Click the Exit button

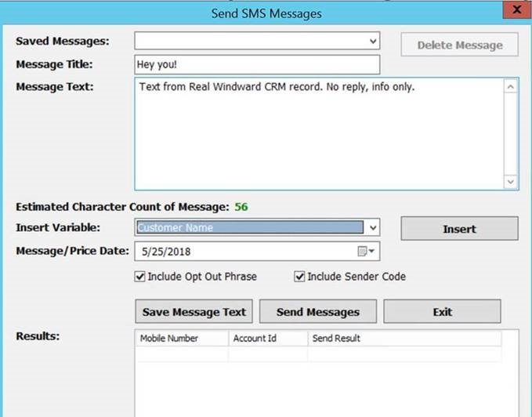[x=442, y=311]
